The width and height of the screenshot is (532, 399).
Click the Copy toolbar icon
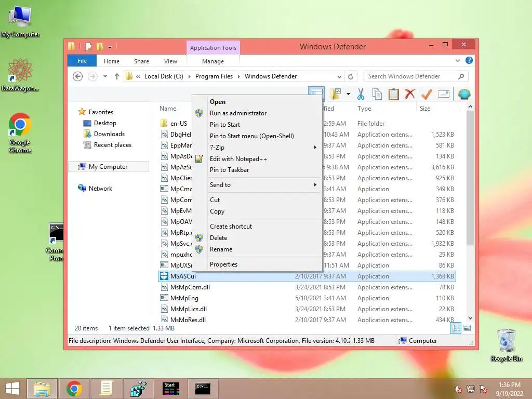377,94
